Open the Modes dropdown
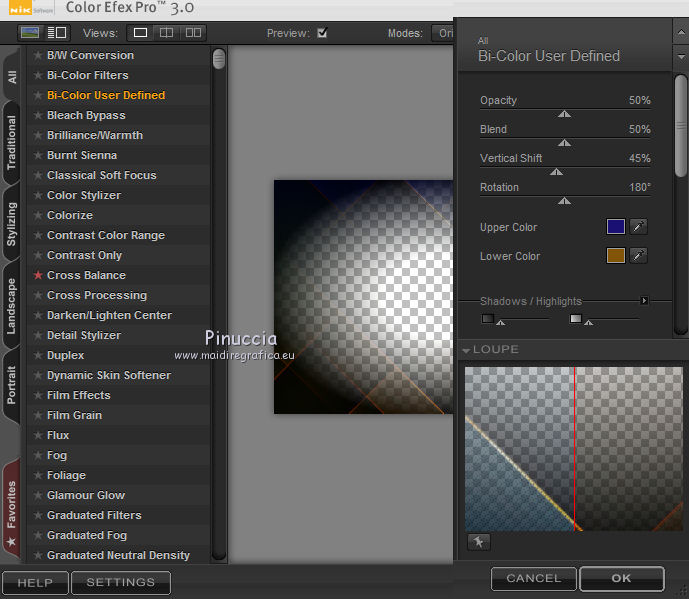689x599 pixels. tap(444, 33)
